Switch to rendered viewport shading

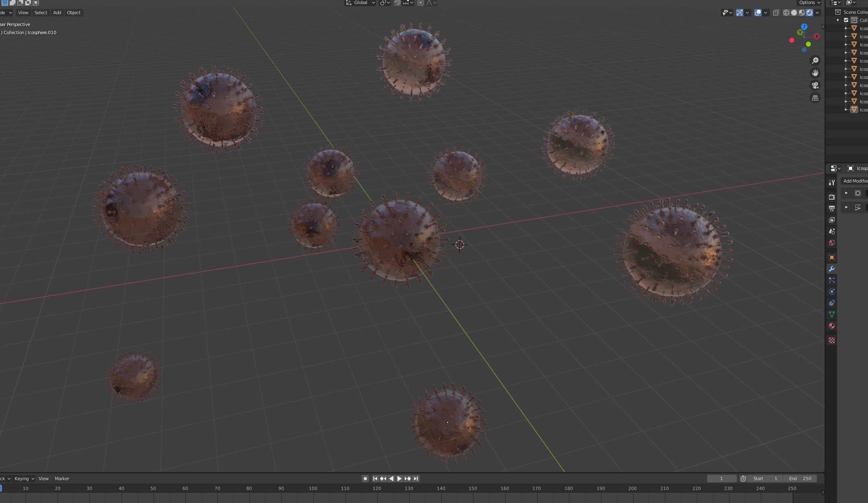809,13
